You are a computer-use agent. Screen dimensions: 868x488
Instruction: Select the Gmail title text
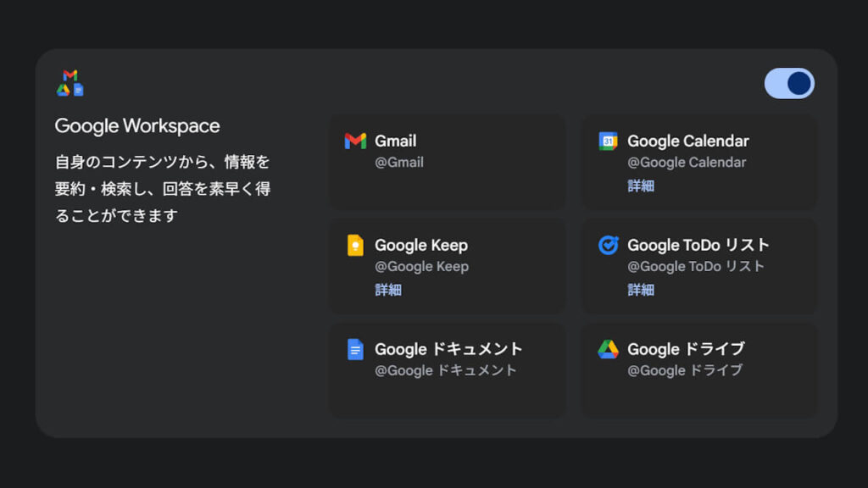click(x=395, y=141)
